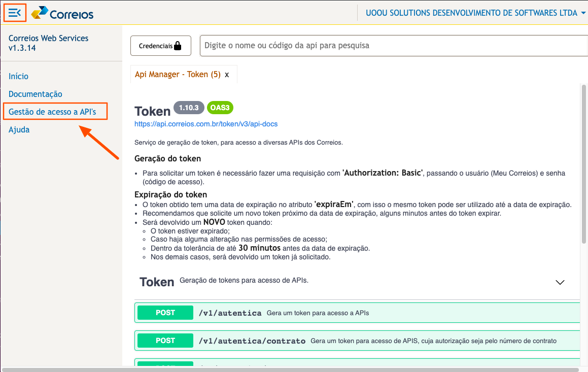This screenshot has height=372, width=588.
Task: Click the 'Geração do token' heading
Action: tap(167, 159)
